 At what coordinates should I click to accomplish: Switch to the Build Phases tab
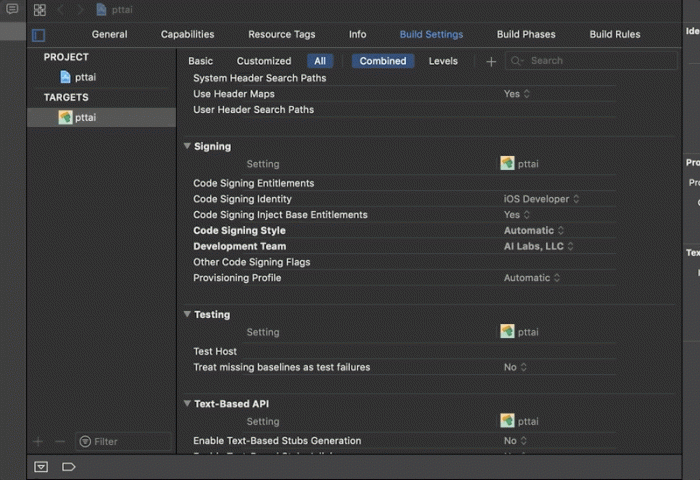tap(526, 34)
